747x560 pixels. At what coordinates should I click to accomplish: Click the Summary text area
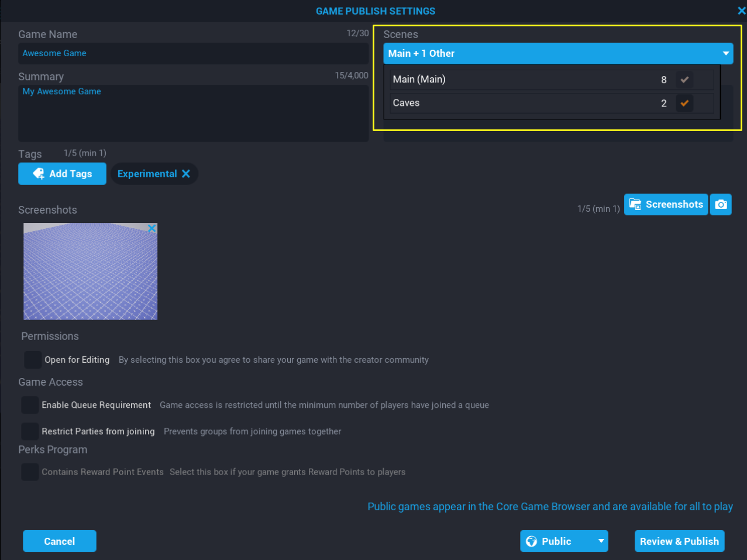click(193, 114)
